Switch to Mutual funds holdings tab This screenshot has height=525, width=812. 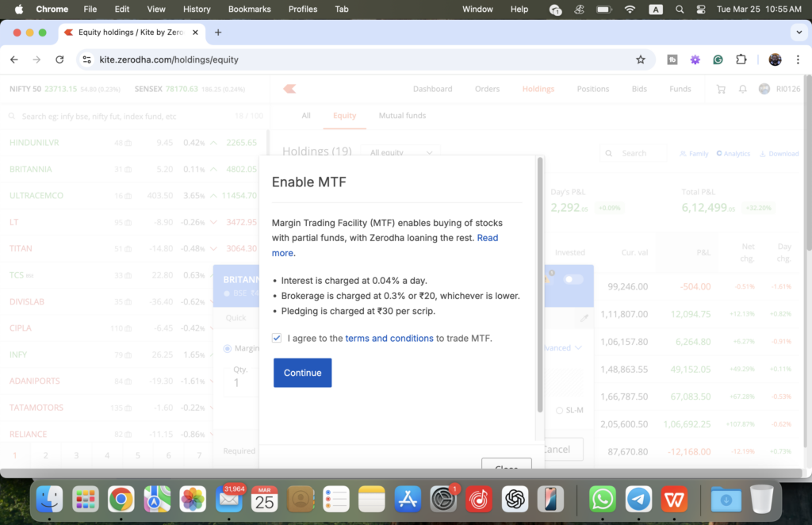click(x=402, y=116)
